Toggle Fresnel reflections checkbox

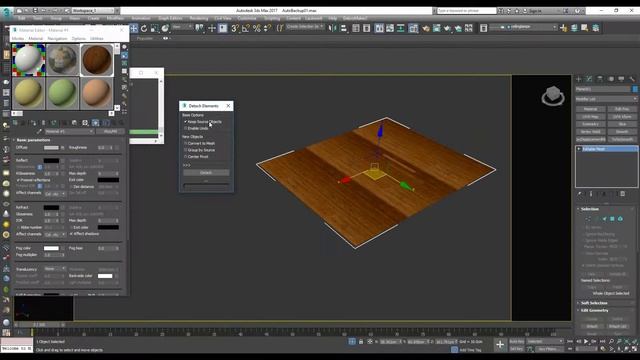pos(18,180)
